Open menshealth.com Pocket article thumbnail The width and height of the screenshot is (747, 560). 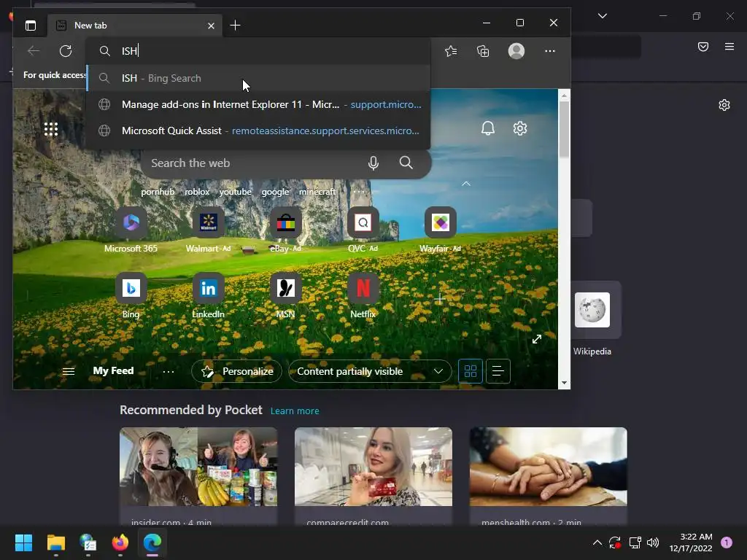pyautogui.click(x=549, y=467)
